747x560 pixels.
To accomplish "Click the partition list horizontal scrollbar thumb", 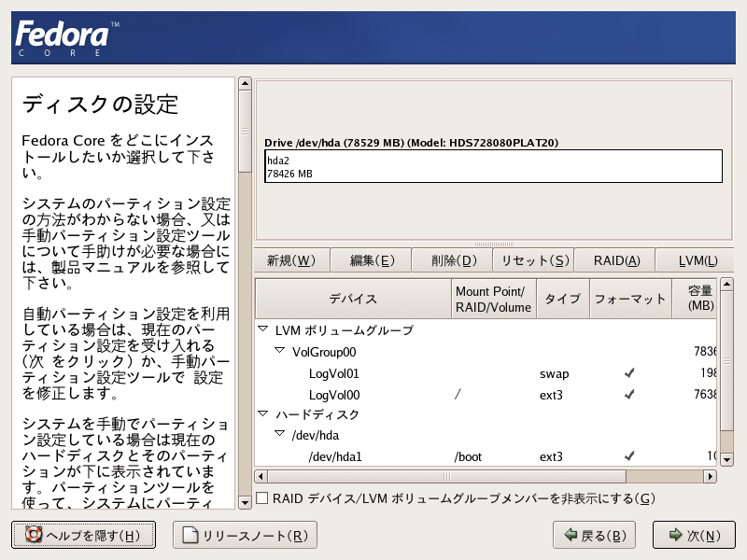I will pyautogui.click(x=447, y=476).
